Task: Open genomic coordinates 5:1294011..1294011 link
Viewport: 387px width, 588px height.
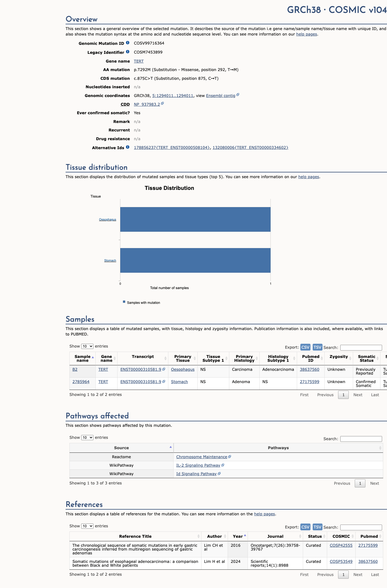Action: click(173, 96)
